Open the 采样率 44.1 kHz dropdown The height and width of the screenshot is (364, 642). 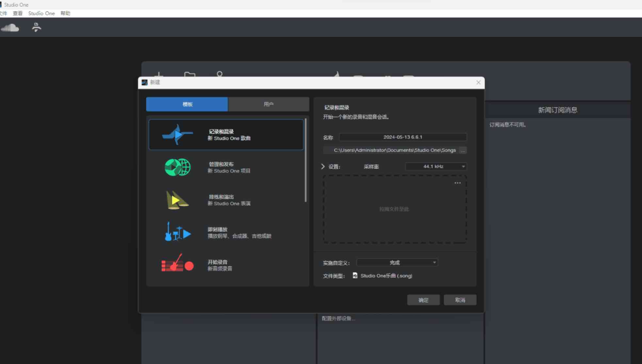click(436, 166)
